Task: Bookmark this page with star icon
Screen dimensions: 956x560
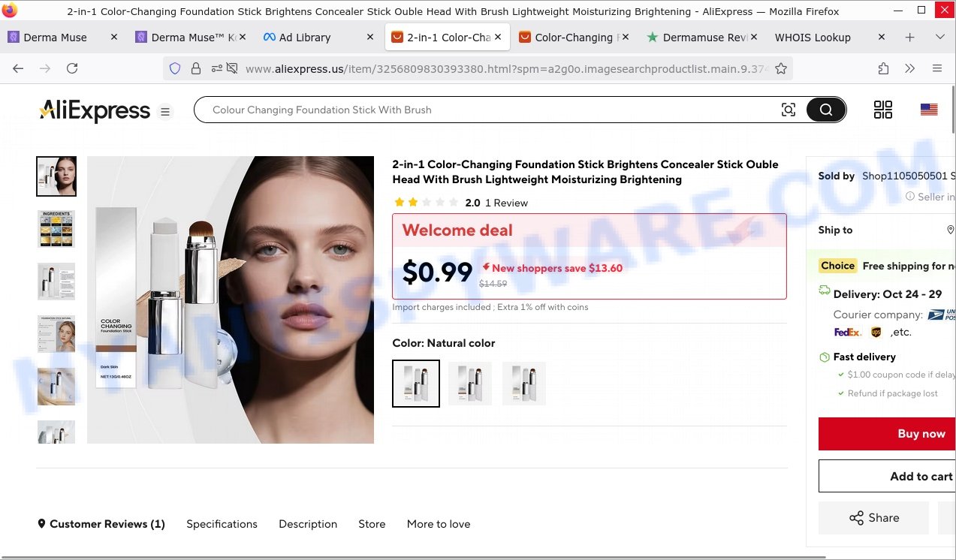Action: (781, 68)
